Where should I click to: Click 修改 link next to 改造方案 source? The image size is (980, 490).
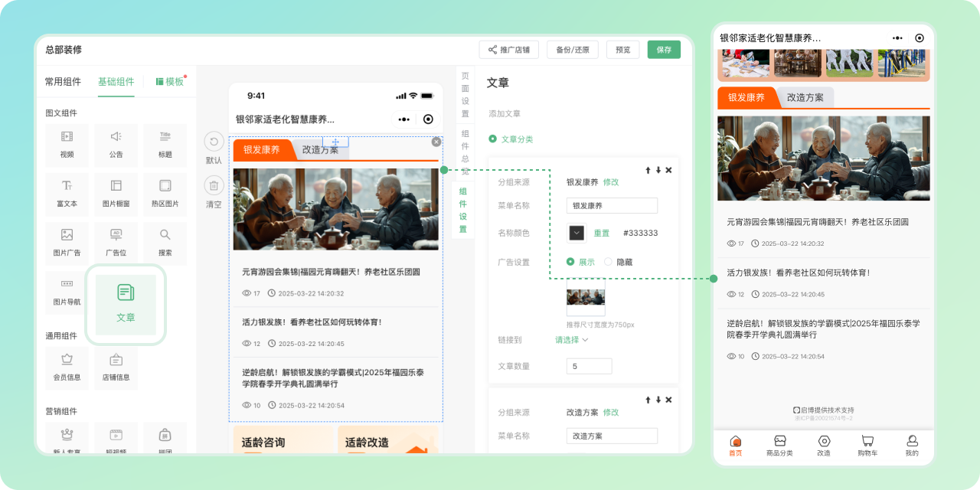[611, 412]
